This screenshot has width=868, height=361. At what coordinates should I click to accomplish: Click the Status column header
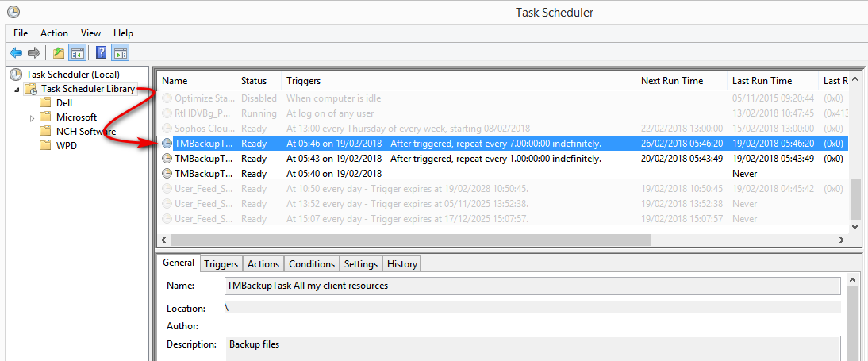tap(259, 81)
